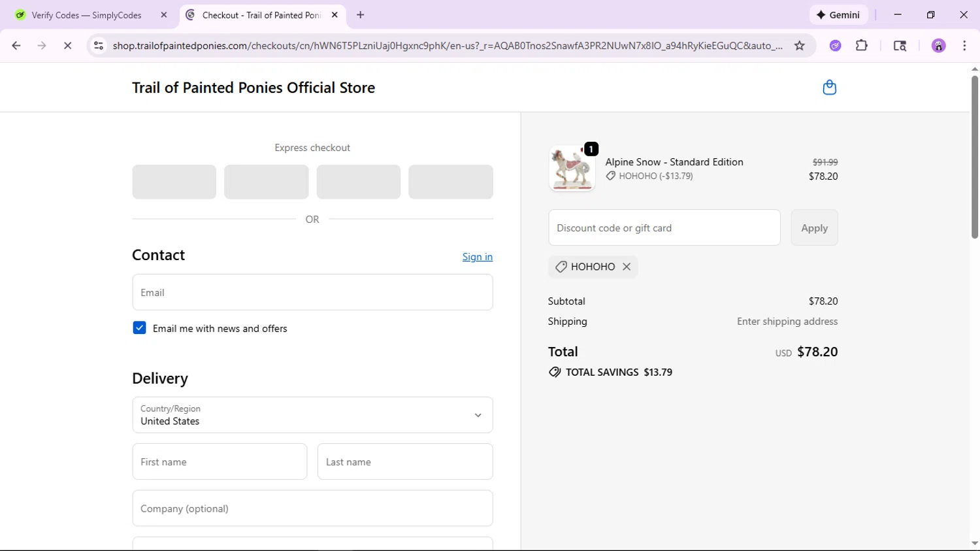This screenshot has height=551, width=980.
Task: Open a new browser tab
Action: (361, 15)
